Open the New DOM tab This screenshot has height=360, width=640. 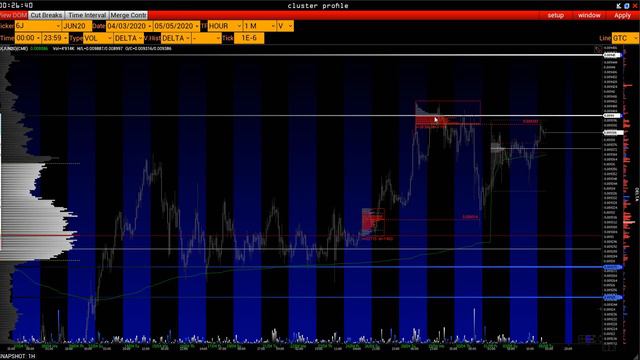coord(13,15)
